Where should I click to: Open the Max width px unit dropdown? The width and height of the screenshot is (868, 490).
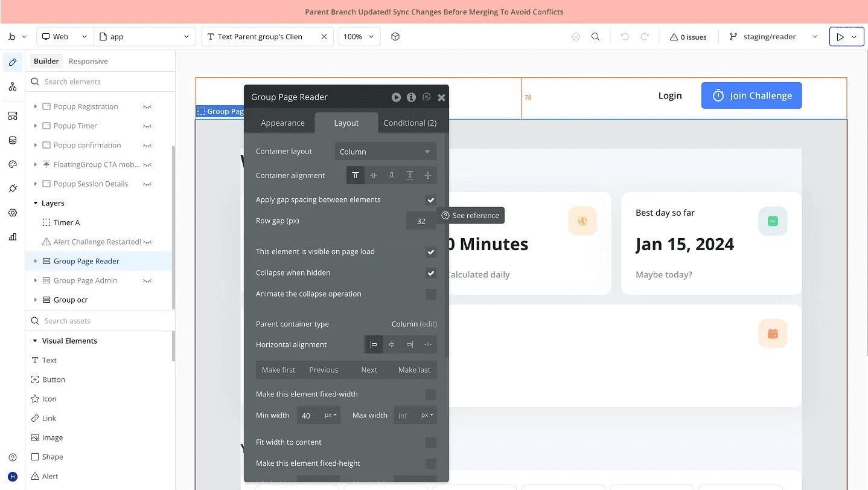(428, 415)
